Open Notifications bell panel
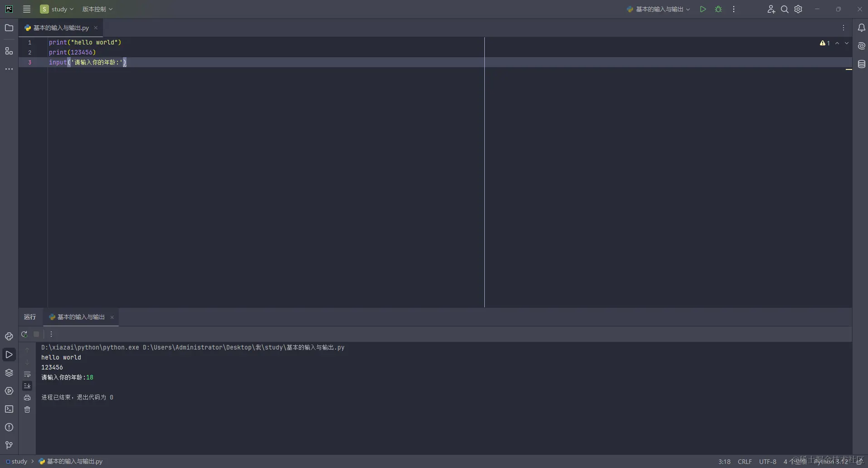The height and width of the screenshot is (468, 868). tap(861, 28)
